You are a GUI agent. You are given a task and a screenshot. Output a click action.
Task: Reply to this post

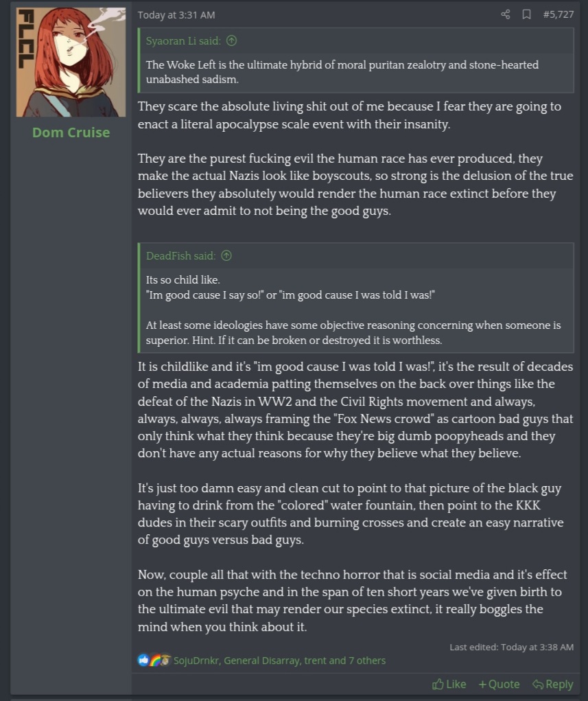point(553,684)
